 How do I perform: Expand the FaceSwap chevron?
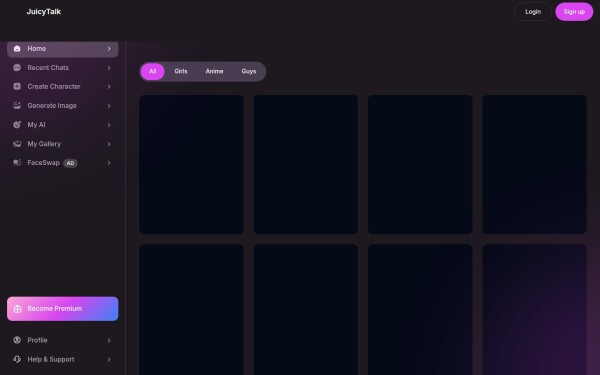109,163
